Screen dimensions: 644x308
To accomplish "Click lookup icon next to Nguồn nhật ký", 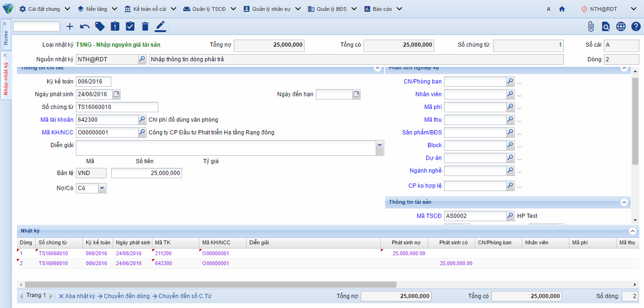I will tap(142, 59).
